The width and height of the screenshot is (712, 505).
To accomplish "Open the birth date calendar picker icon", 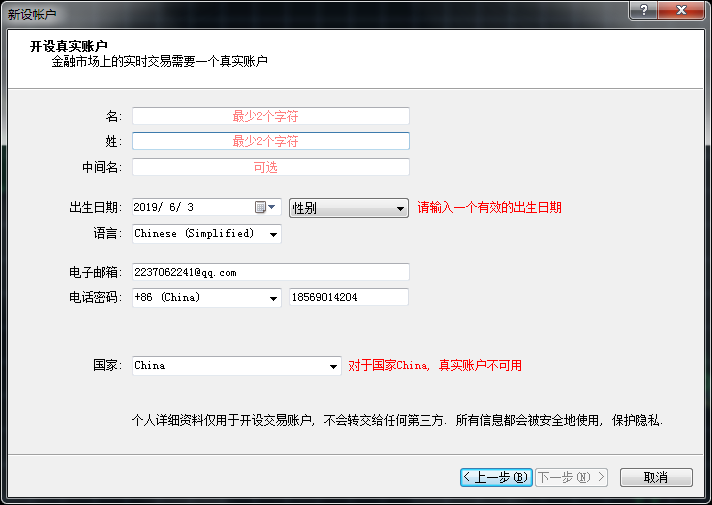I will [265, 207].
